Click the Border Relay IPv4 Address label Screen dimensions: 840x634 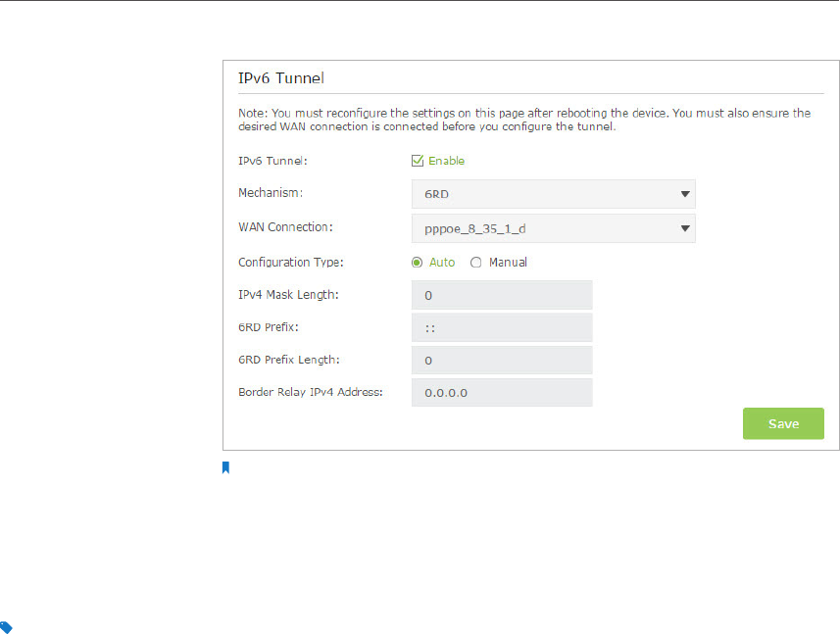(310, 392)
